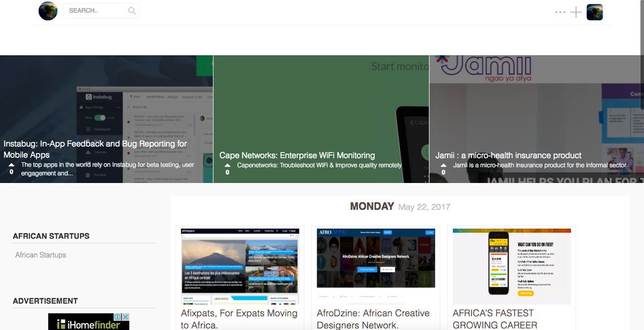Screen dimensions: 644x330
Task: Click the 'Capenetworks: Troubleshoot WiFi' description
Action: [319, 165]
